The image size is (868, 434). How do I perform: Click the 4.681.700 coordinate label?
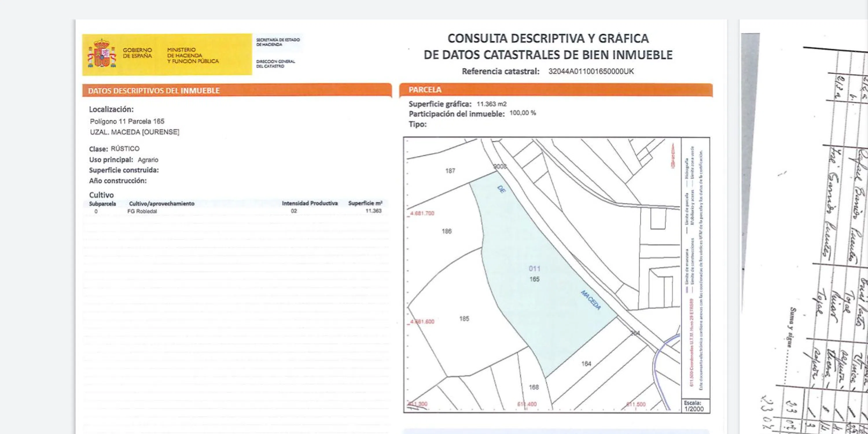coord(422,213)
